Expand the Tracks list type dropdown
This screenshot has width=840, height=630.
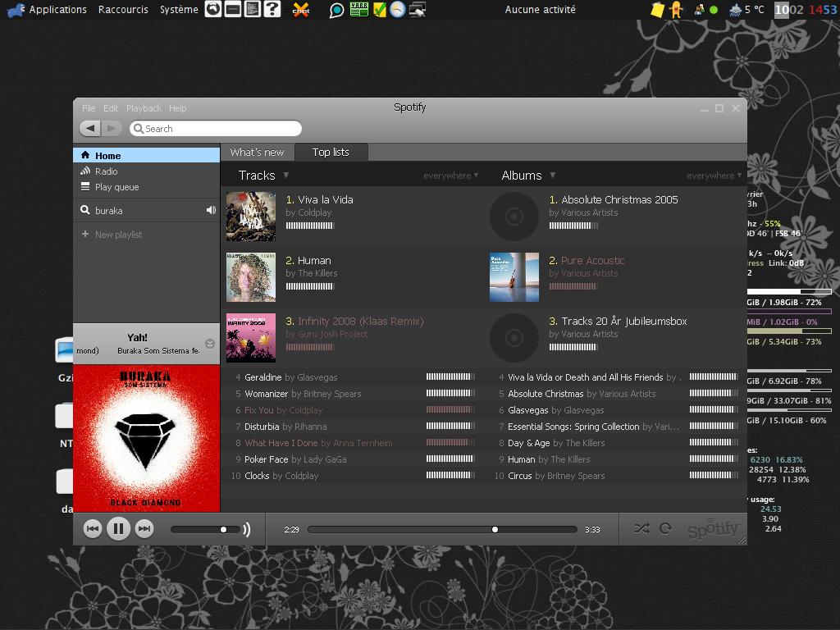(285, 175)
